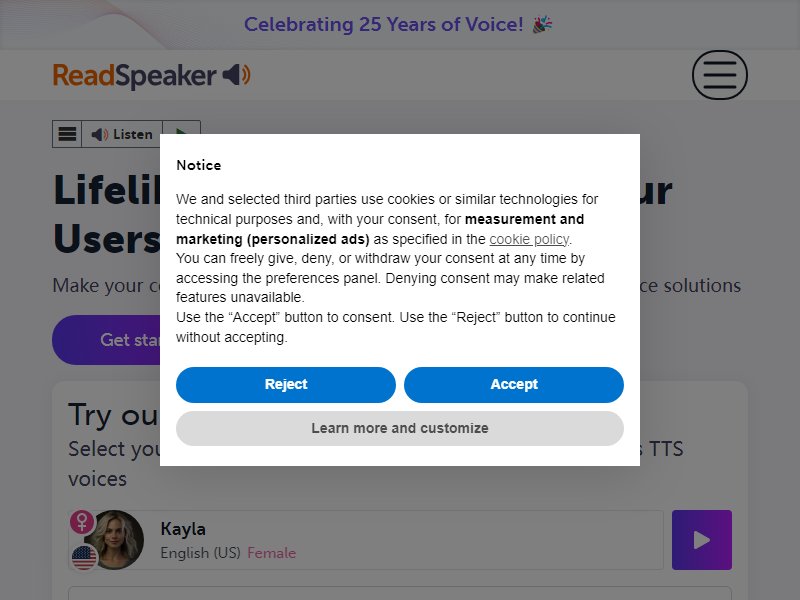
Task: Select Kayla's avatar photo
Action: (x=115, y=540)
